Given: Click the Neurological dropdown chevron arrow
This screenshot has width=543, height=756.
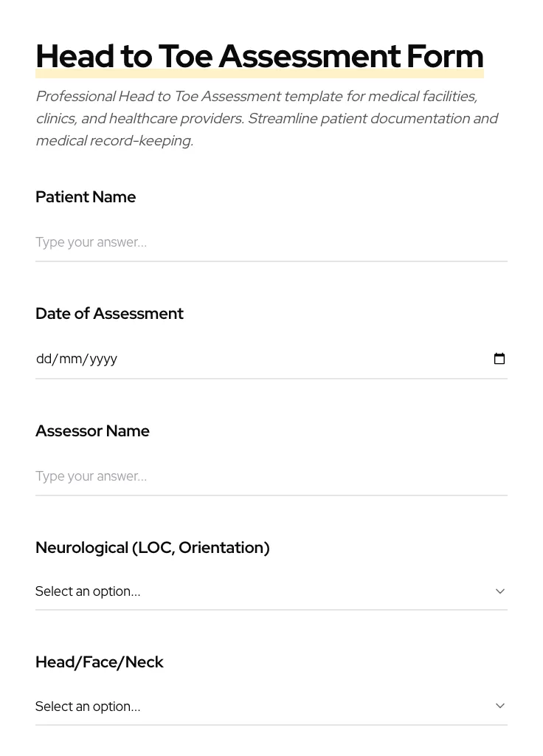Looking at the screenshot, I should tap(500, 591).
